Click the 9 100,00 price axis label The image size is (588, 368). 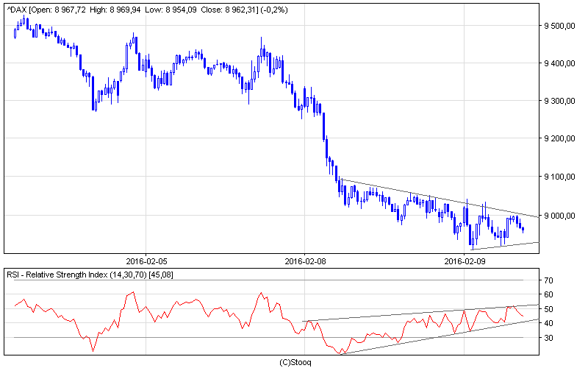[x=559, y=177]
